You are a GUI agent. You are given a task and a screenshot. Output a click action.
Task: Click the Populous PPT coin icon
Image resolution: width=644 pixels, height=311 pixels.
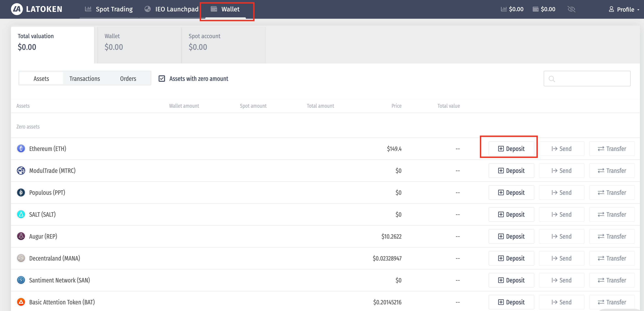(x=21, y=192)
